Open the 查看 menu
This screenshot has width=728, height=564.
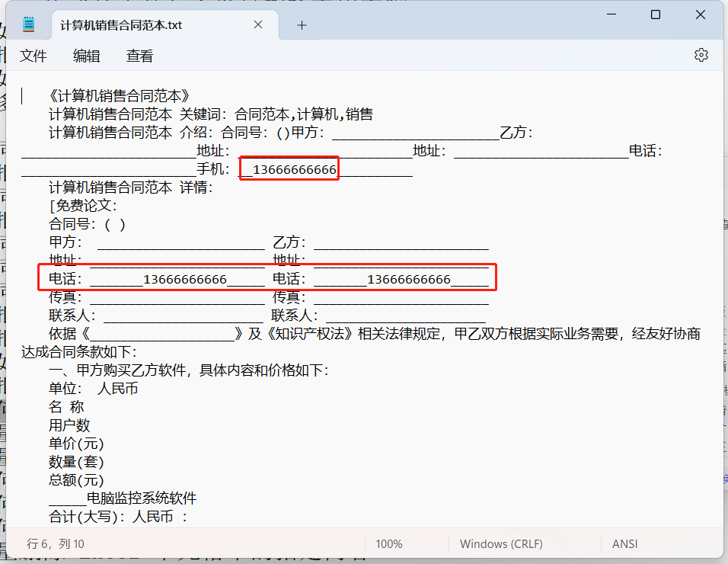139,56
